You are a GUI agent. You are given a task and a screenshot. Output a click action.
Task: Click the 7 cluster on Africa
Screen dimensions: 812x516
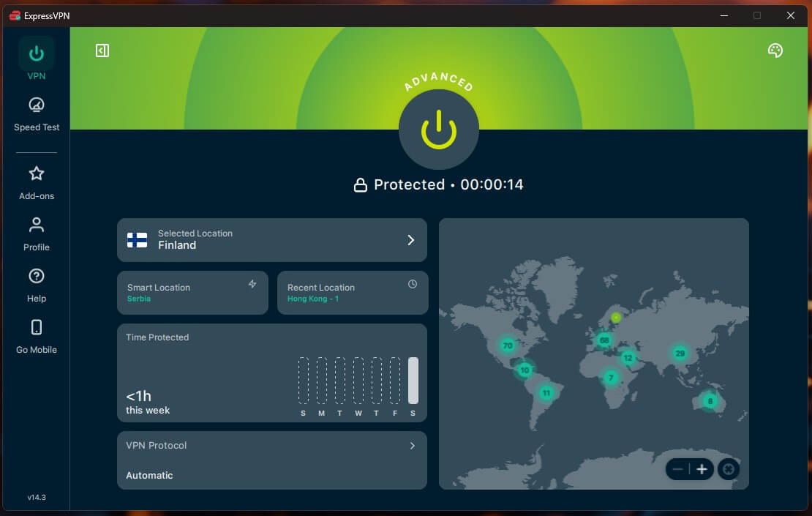tap(611, 378)
